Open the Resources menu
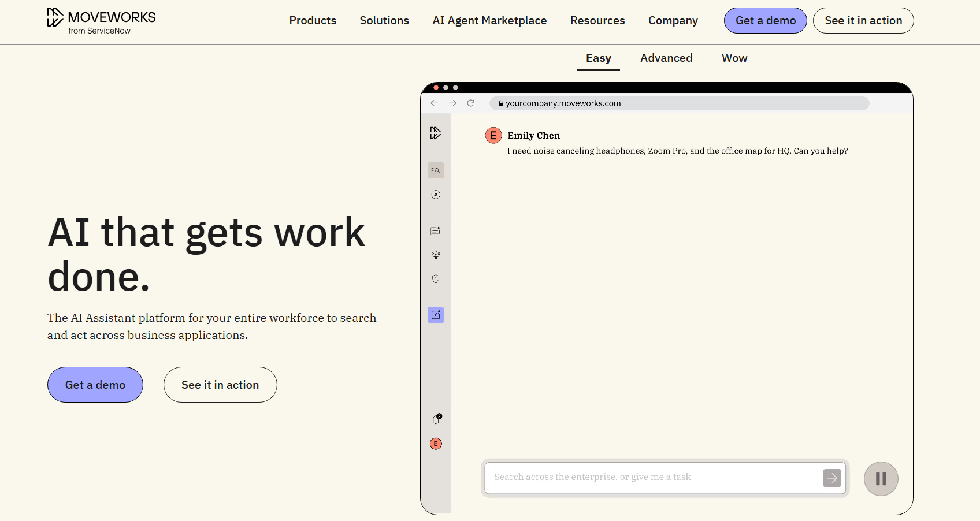The width and height of the screenshot is (980, 521). 597,21
